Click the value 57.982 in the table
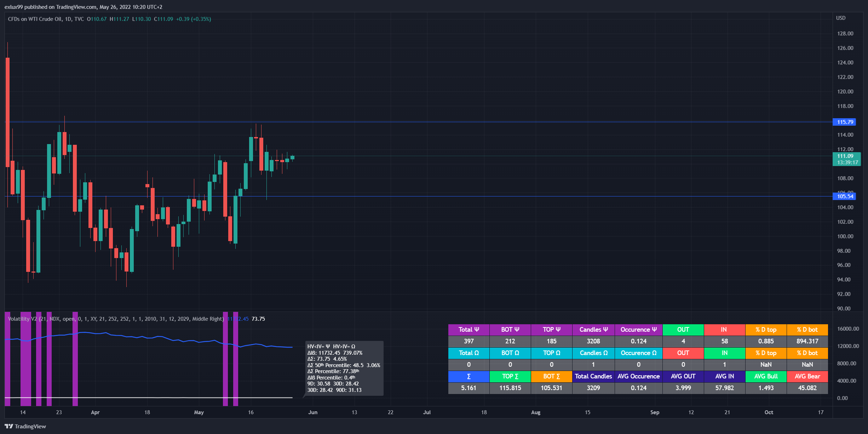This screenshot has height=434, width=868. coord(725,388)
